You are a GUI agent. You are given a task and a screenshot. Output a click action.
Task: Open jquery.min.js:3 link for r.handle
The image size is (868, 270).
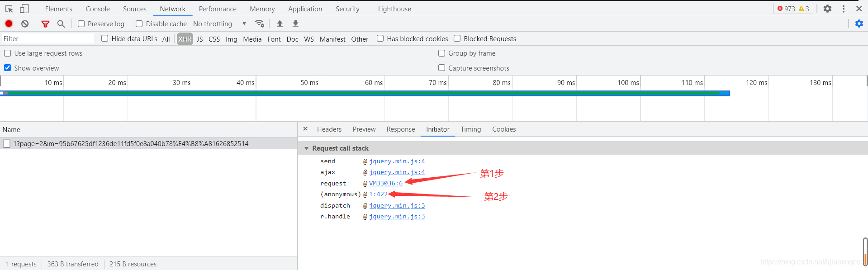(397, 216)
